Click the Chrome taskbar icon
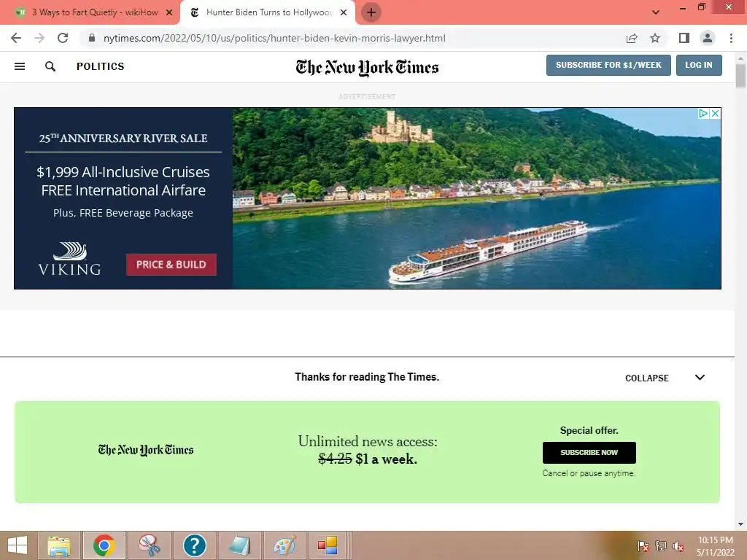Image resolution: width=747 pixels, height=560 pixels. point(104,545)
